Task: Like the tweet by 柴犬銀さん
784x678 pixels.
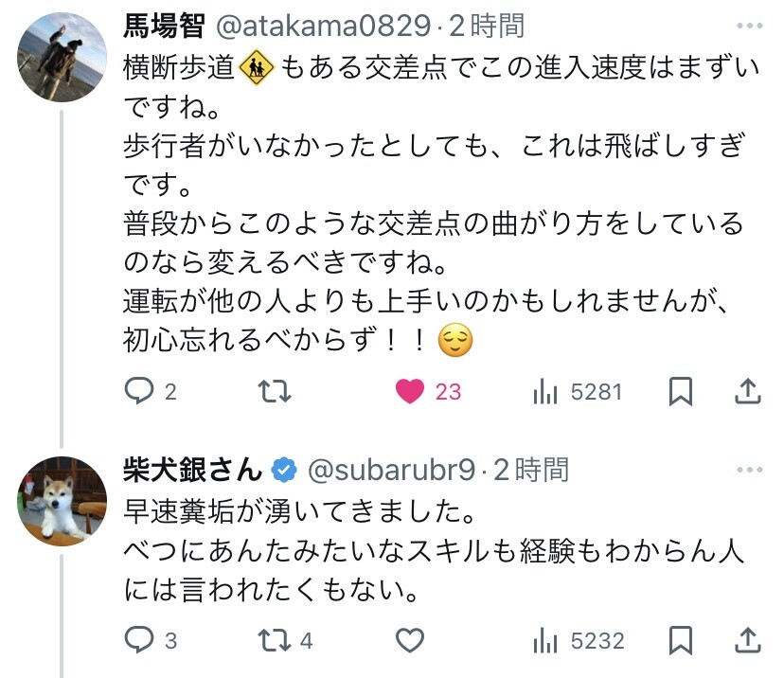Action: click(x=410, y=640)
